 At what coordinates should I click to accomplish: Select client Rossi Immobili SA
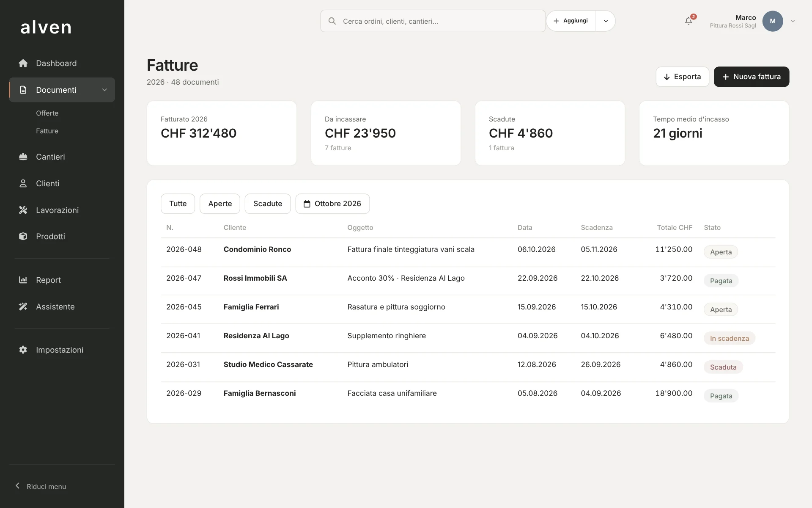(255, 278)
